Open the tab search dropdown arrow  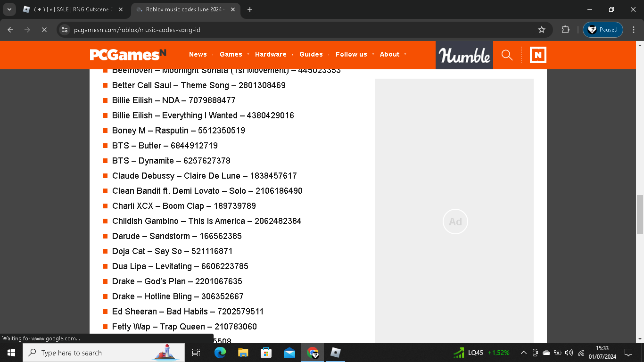pos(9,9)
